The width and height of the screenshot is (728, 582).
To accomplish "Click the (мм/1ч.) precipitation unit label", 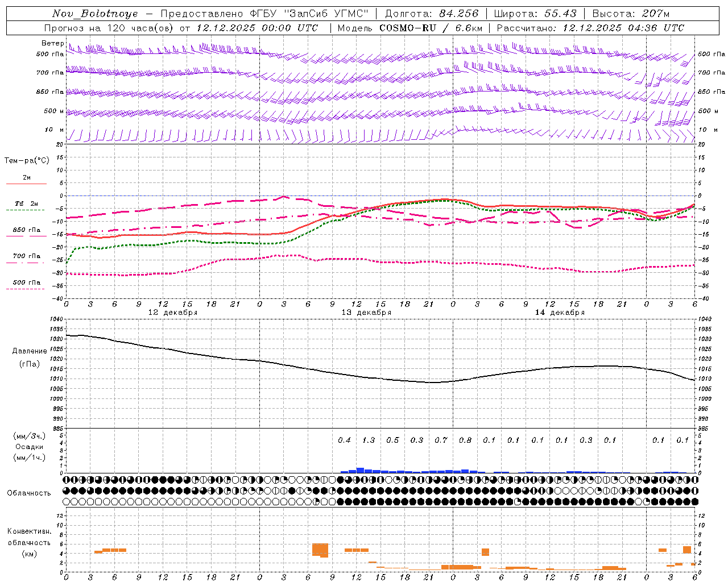I will [x=30, y=458].
